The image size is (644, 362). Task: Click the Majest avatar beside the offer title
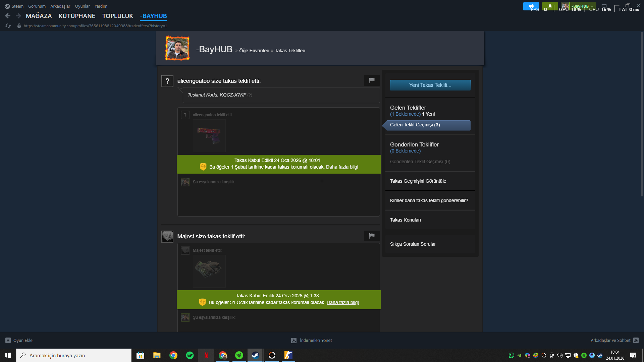coord(167,236)
